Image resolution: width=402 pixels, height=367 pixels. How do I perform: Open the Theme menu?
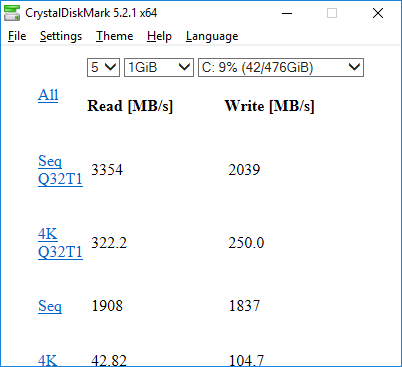click(x=114, y=36)
